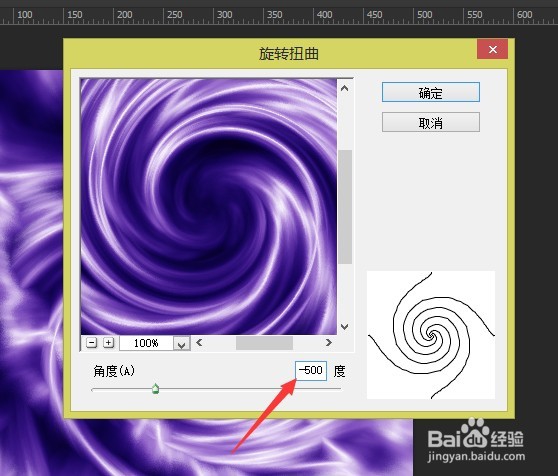Zoom in preview with plus button
This screenshot has height=476, width=558.
(108, 343)
